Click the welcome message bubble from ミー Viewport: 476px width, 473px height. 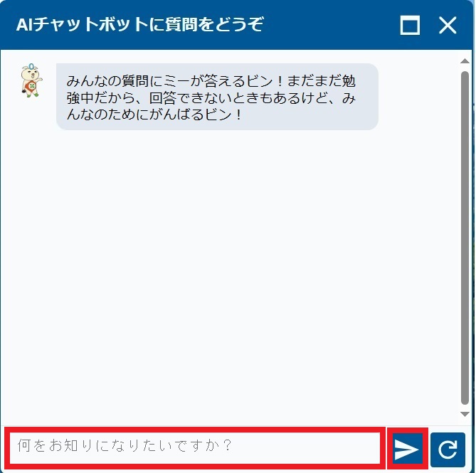[217, 97]
